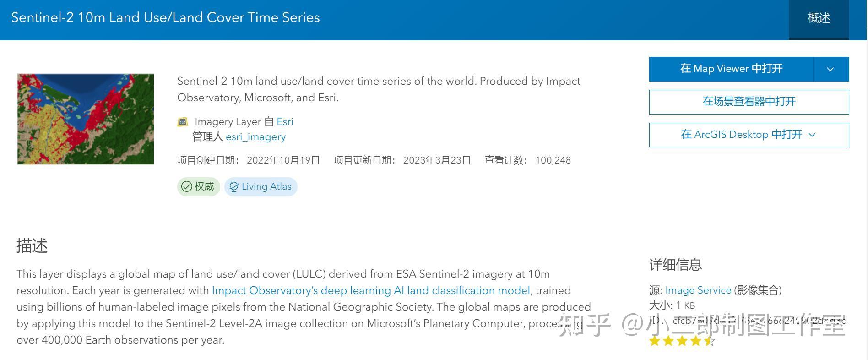The width and height of the screenshot is (868, 360).
Task: Follow the Impact Observatory deep learning model link
Action: [371, 290]
